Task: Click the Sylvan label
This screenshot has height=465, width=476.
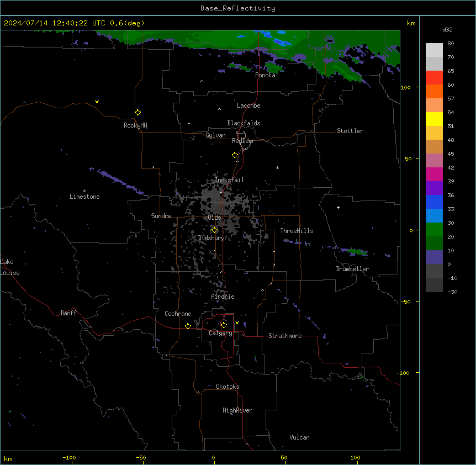Action: tap(215, 135)
